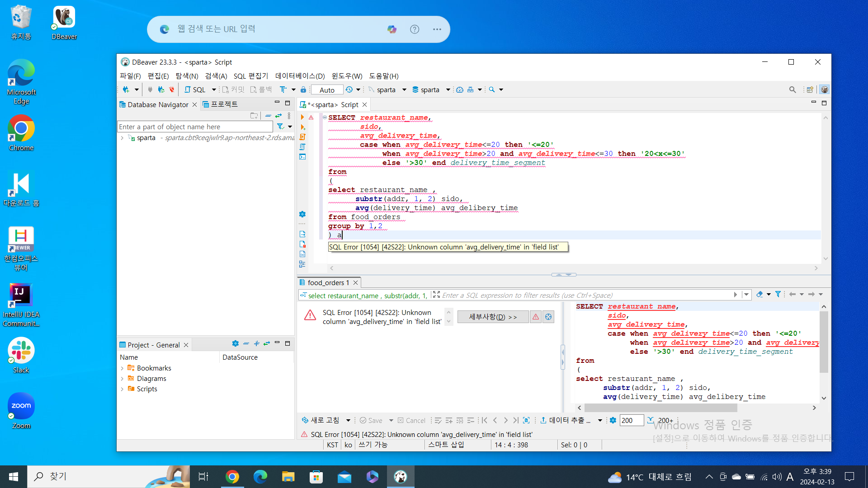Click the search magnifier in main toolbar
868x488 pixels.
(492, 89)
